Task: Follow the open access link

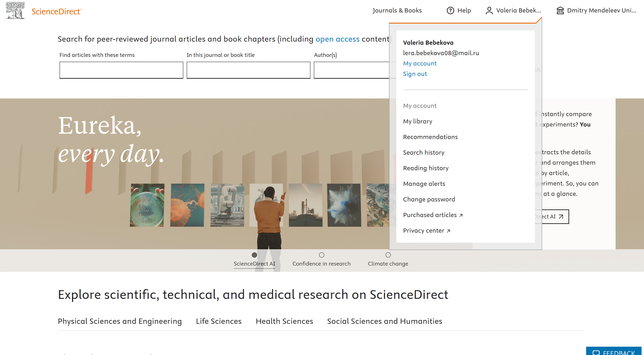Action: click(337, 39)
